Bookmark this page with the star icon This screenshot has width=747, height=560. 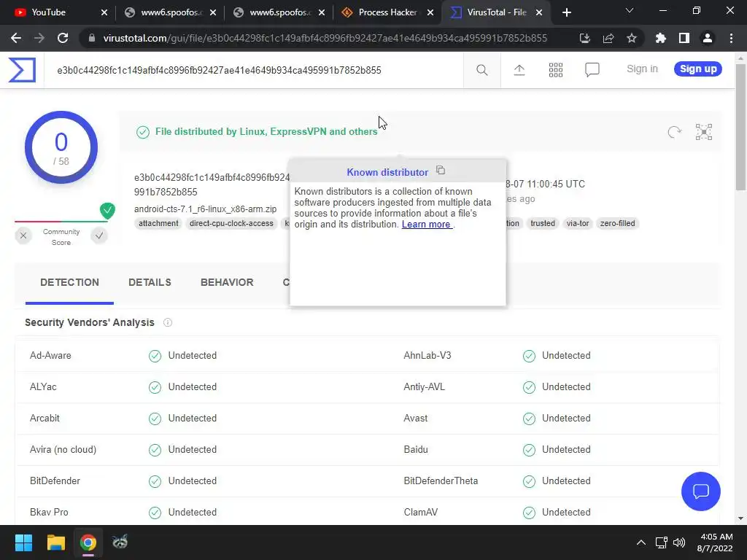(632, 38)
